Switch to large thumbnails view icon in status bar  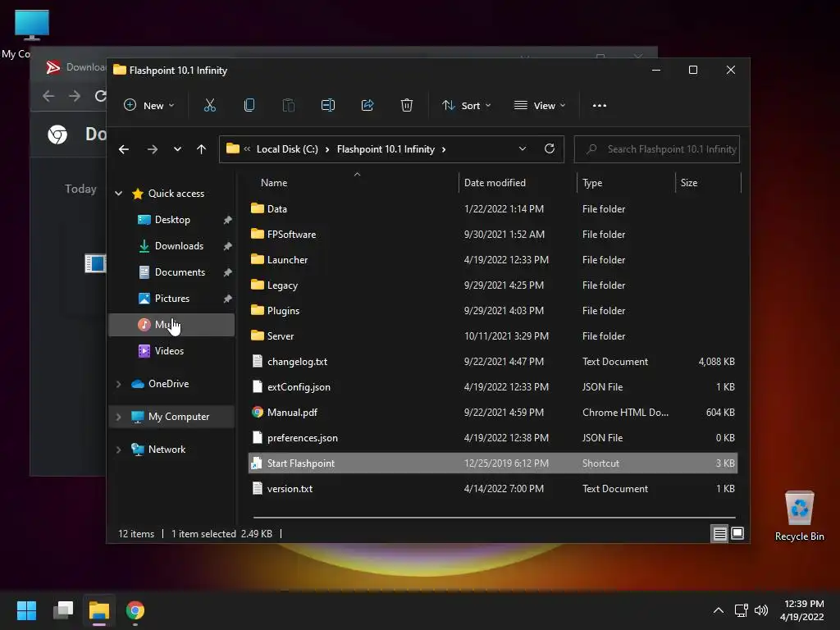point(737,533)
